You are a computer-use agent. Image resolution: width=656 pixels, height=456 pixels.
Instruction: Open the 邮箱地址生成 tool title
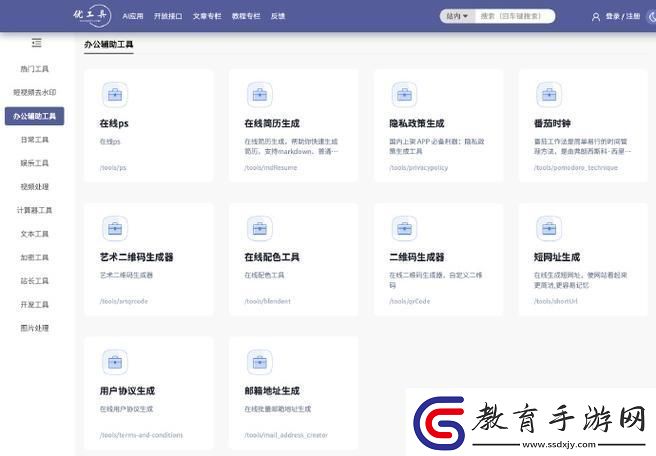coord(272,391)
